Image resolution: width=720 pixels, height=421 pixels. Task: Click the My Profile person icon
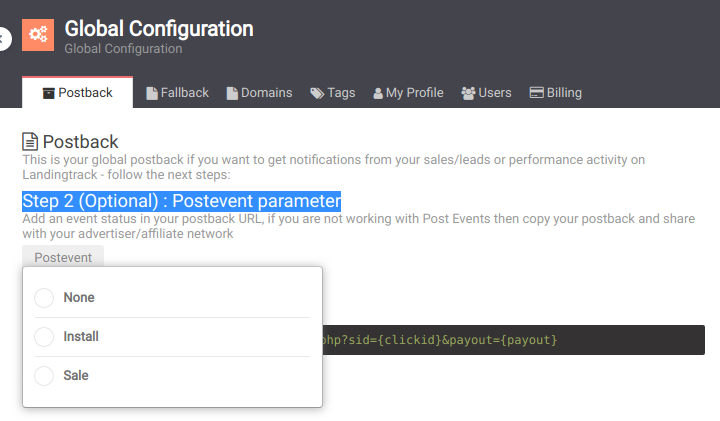(378, 93)
